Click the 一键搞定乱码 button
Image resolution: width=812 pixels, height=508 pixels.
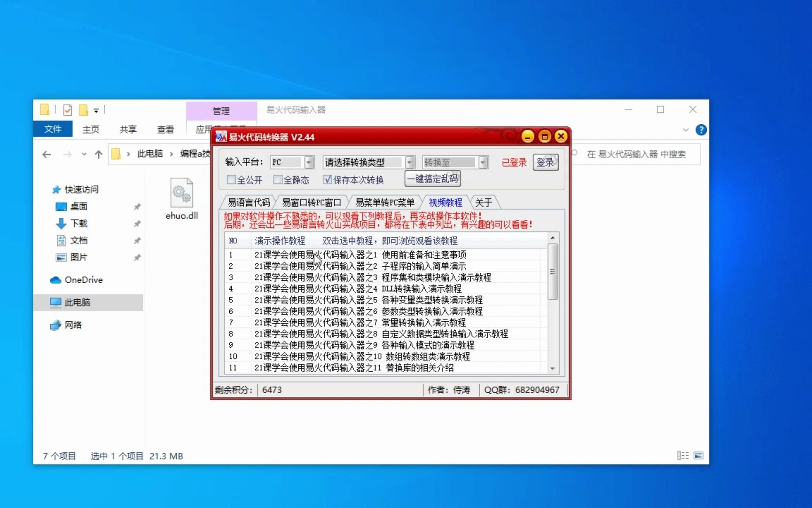pos(432,179)
